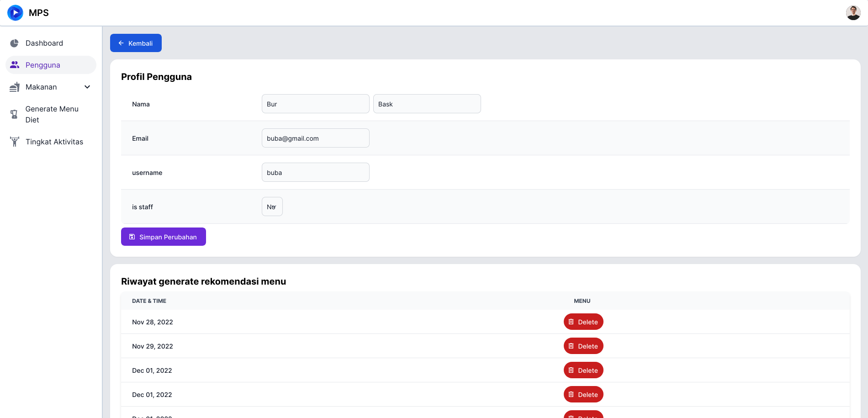Click the Profil Pengguna heading
The image size is (868, 418).
[x=156, y=77]
